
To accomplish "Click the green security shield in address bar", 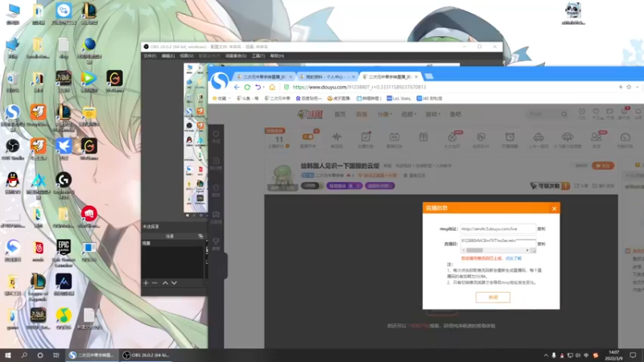I will pos(287,87).
